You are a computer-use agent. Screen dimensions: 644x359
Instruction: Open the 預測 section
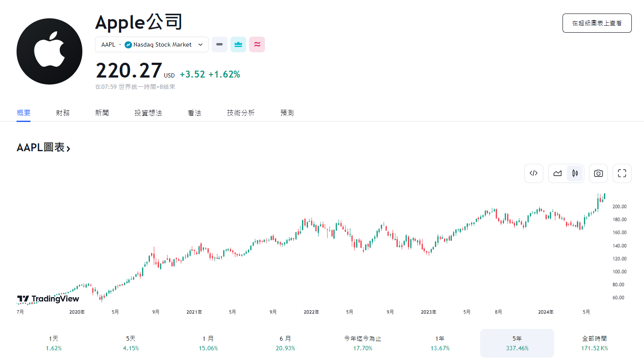(x=287, y=112)
